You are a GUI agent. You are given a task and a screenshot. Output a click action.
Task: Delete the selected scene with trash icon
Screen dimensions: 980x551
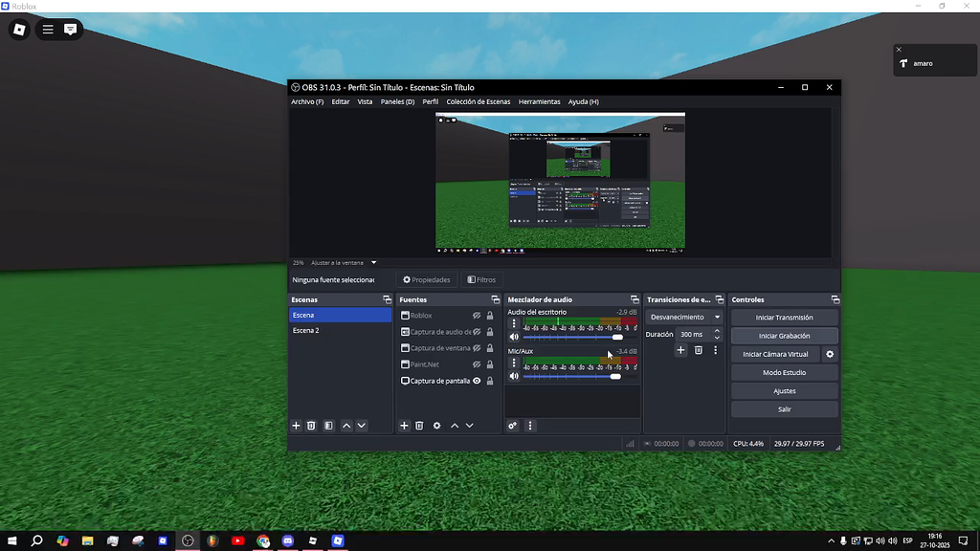click(x=311, y=426)
